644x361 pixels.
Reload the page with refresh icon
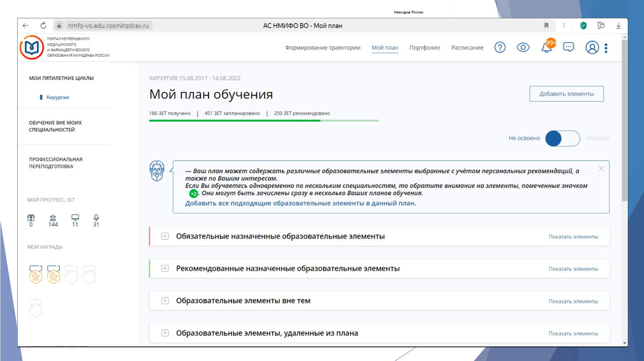tap(43, 25)
